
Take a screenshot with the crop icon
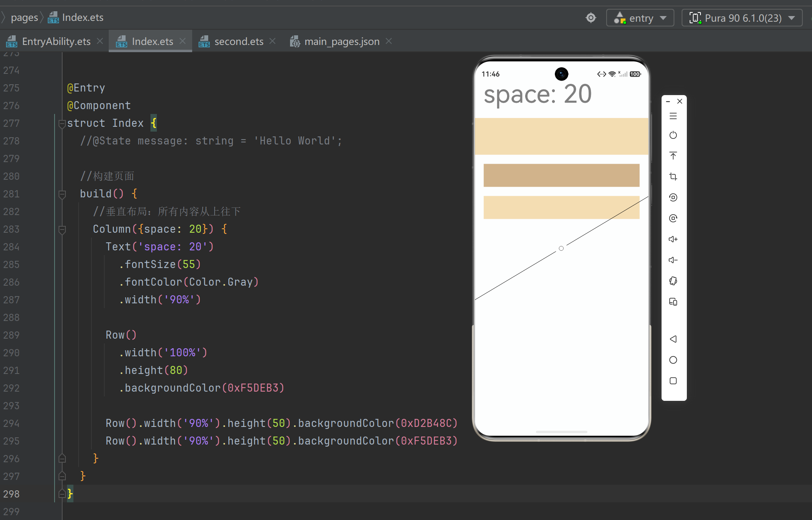673,177
